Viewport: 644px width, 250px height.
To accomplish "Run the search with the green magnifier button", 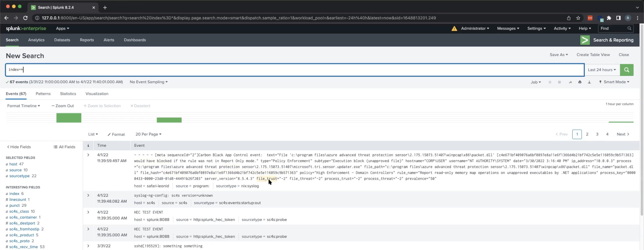I will pyautogui.click(x=626, y=70).
